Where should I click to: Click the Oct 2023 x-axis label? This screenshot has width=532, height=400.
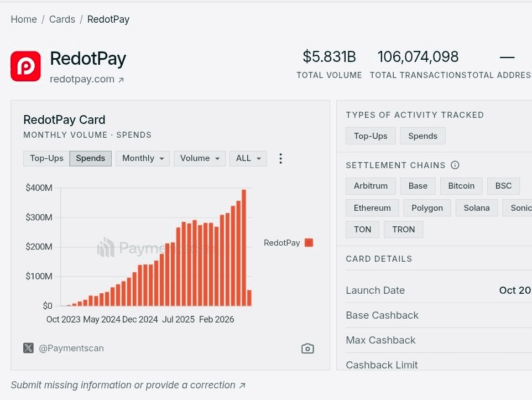click(64, 320)
